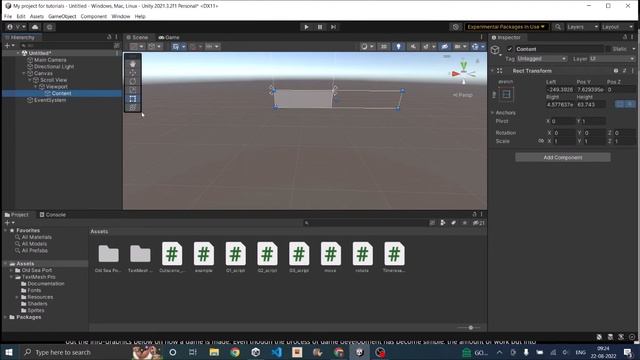Open the anchor presets box

(x=507, y=95)
